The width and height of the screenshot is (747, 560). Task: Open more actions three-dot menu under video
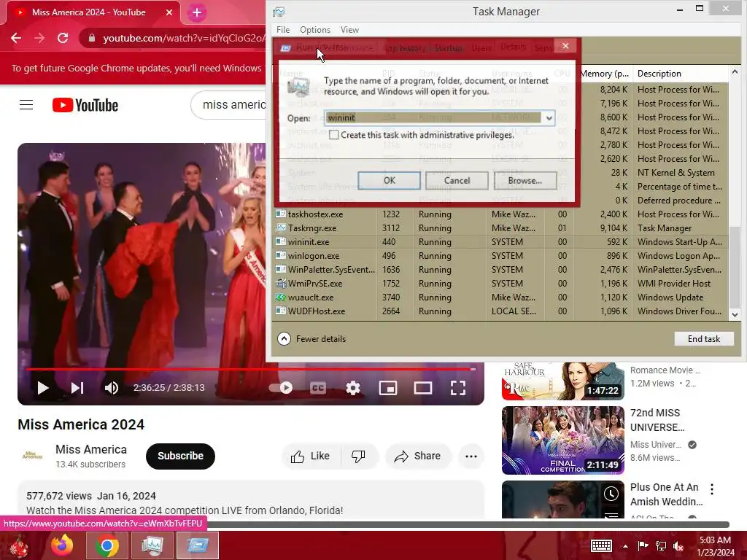(x=471, y=456)
